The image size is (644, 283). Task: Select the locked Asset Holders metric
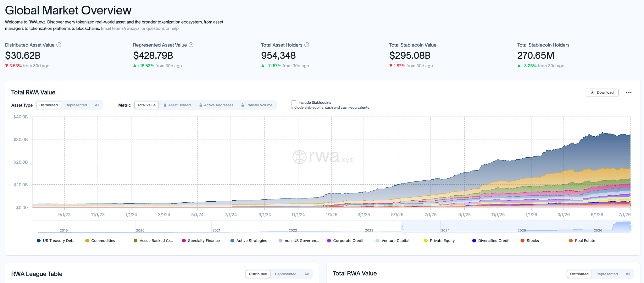coord(177,105)
